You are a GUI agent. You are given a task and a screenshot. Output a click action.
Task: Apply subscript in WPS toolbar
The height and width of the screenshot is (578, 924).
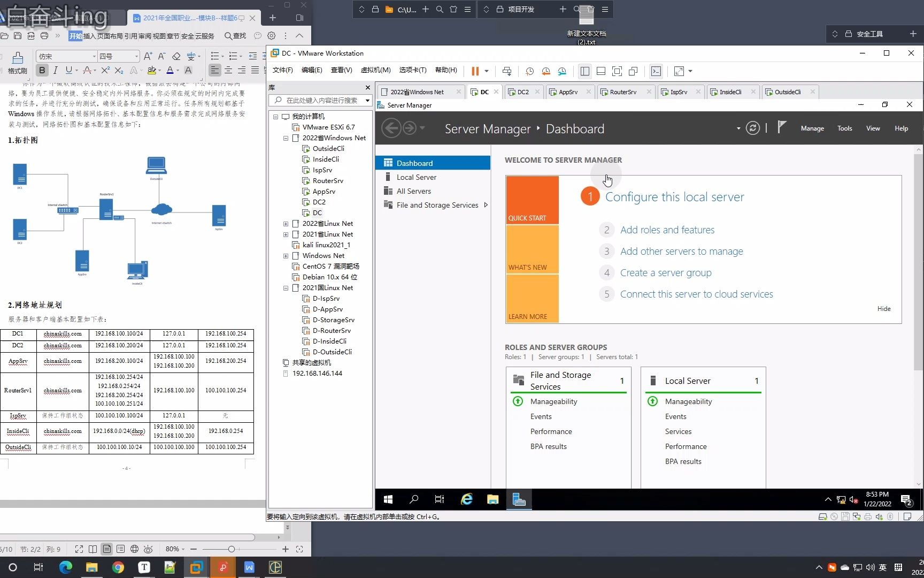(x=119, y=70)
